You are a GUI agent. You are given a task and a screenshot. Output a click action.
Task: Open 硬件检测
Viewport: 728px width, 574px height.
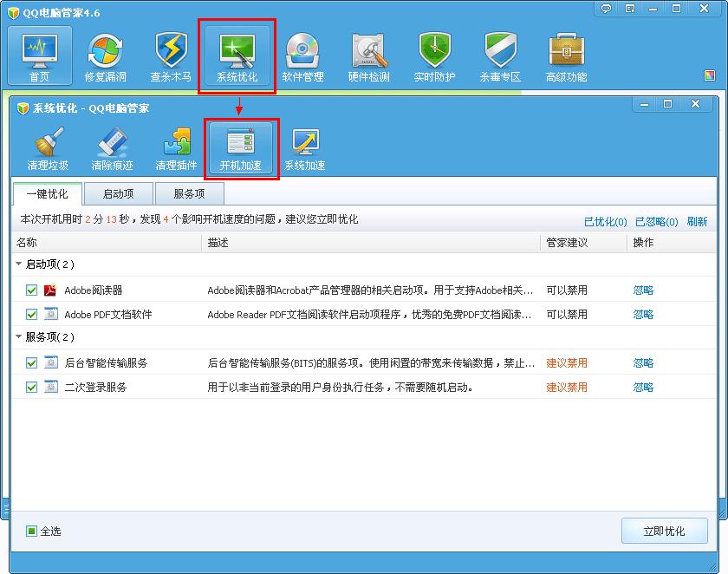(x=368, y=55)
